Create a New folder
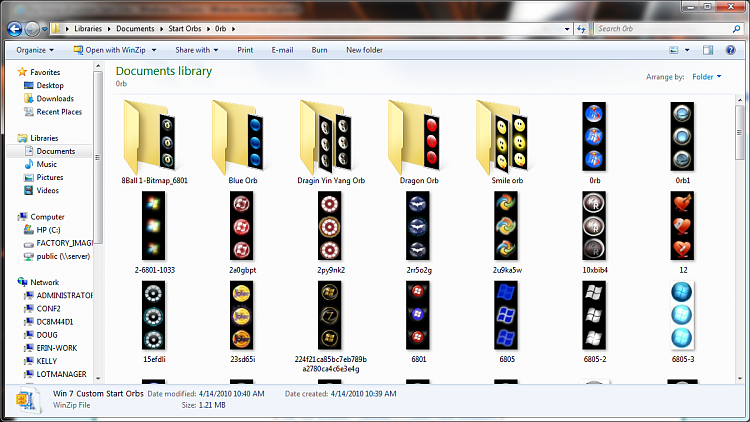The image size is (750, 422). 364,50
